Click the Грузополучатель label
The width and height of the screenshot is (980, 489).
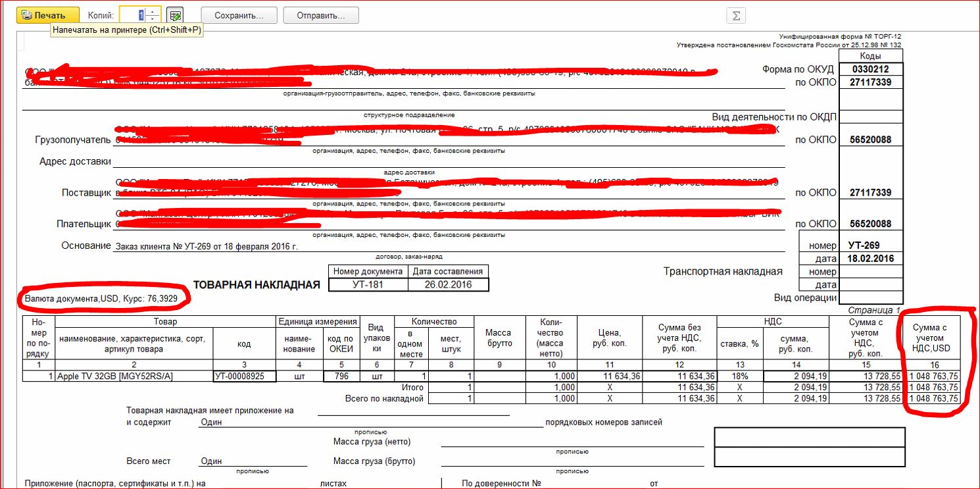(x=73, y=140)
